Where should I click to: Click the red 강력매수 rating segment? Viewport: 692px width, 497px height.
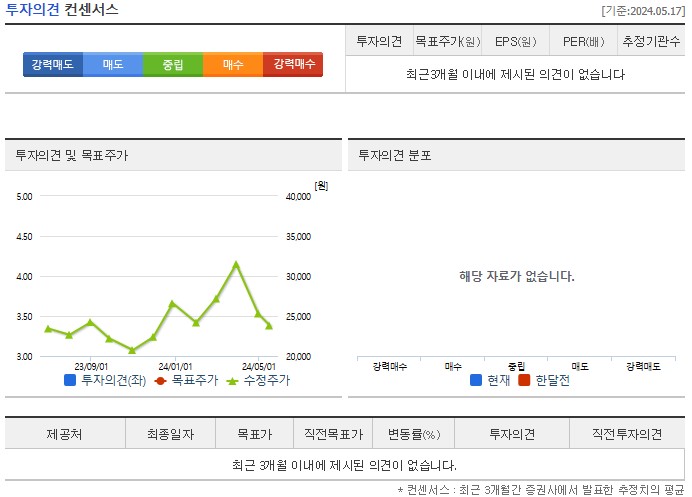click(293, 64)
